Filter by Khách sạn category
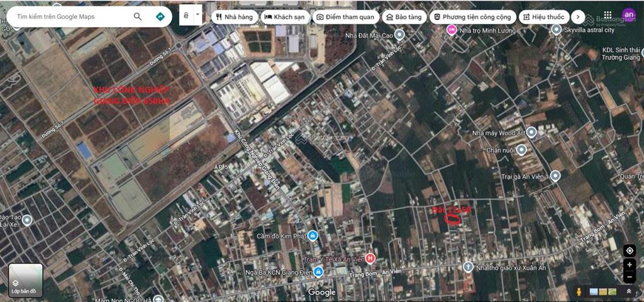The image size is (644, 302). [x=285, y=17]
